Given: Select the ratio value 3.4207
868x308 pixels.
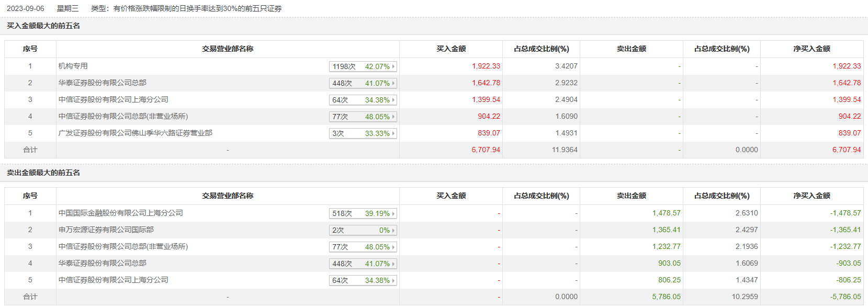Looking at the screenshot, I should [x=567, y=66].
